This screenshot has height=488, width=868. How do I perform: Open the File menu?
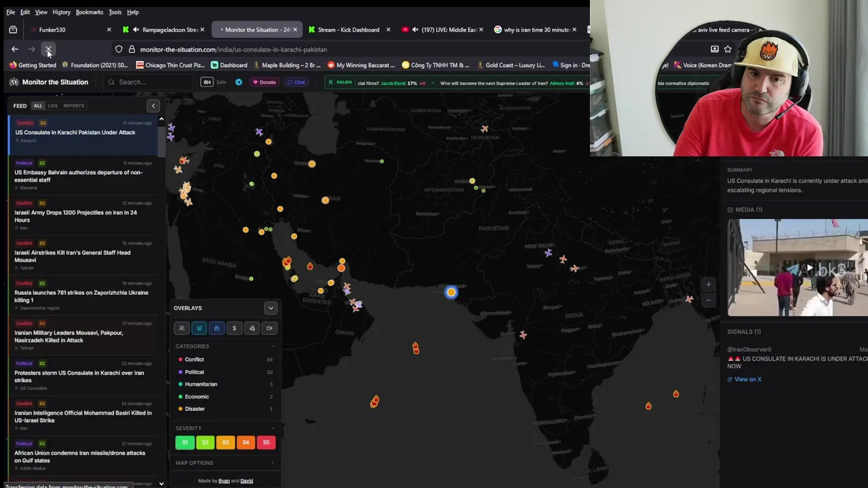(10, 12)
